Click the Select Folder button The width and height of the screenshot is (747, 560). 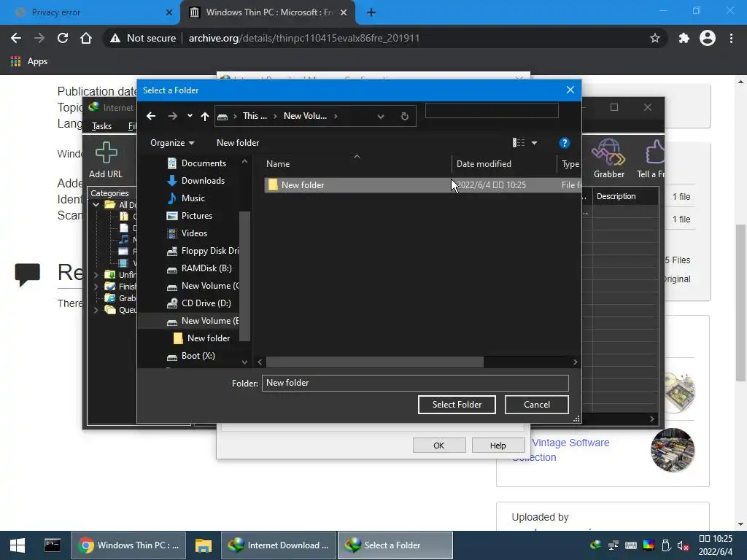[457, 405]
